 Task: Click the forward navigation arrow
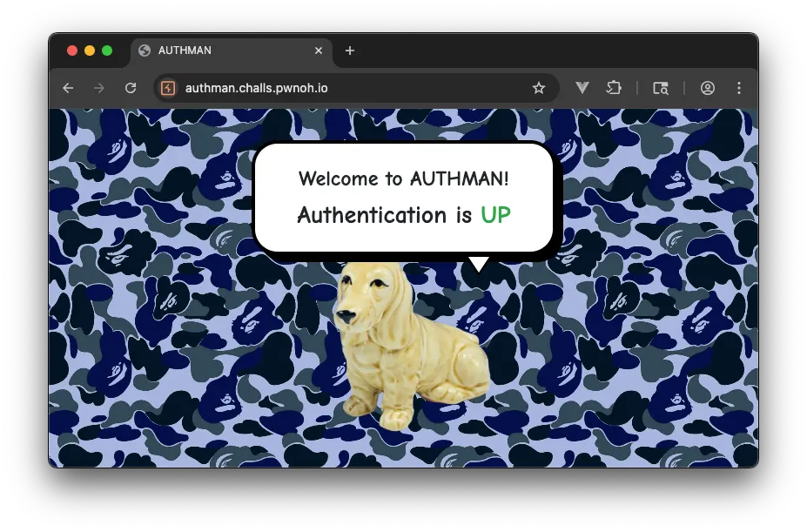tap(99, 88)
